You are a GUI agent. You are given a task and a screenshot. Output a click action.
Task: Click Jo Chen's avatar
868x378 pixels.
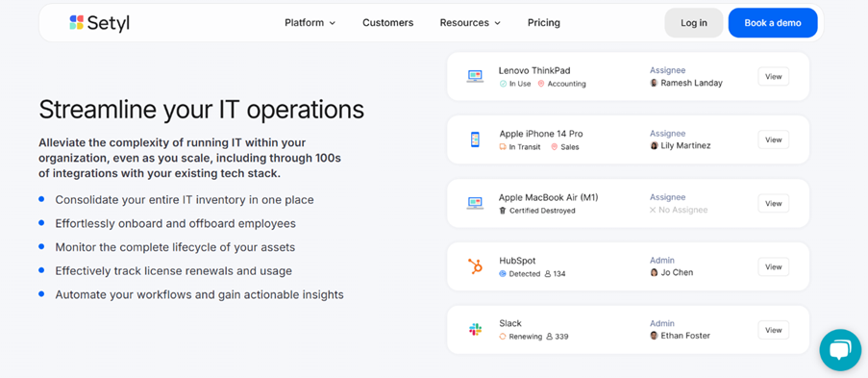pyautogui.click(x=654, y=273)
